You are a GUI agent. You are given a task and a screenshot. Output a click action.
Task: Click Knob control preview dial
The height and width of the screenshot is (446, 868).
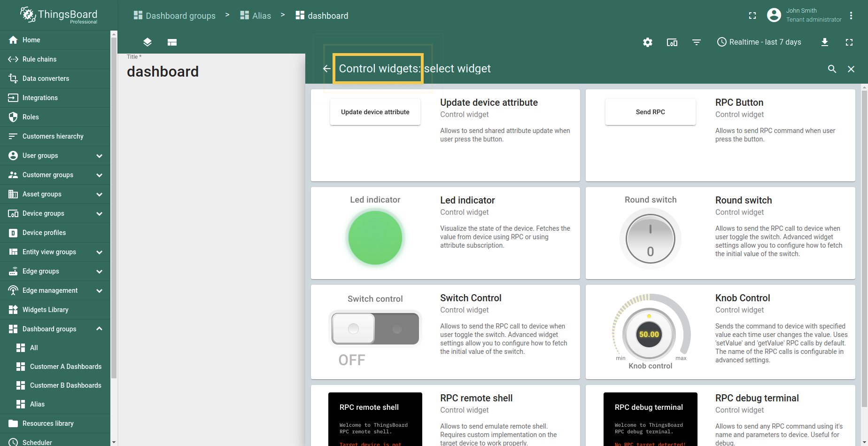tap(650, 334)
